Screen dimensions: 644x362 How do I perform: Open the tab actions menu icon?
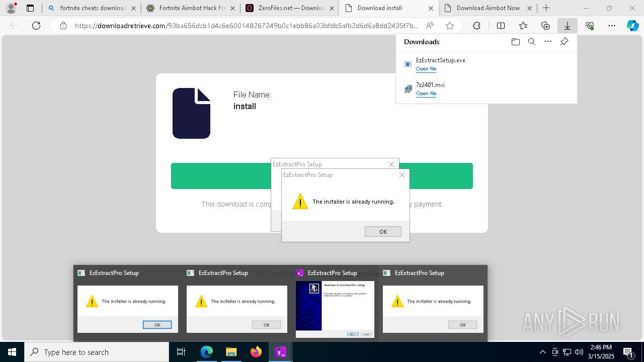click(30, 8)
